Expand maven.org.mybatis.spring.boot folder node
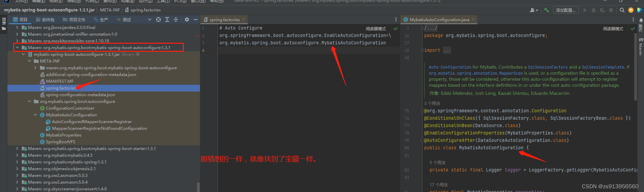Screen dimensions: 644x192 pos(35,68)
